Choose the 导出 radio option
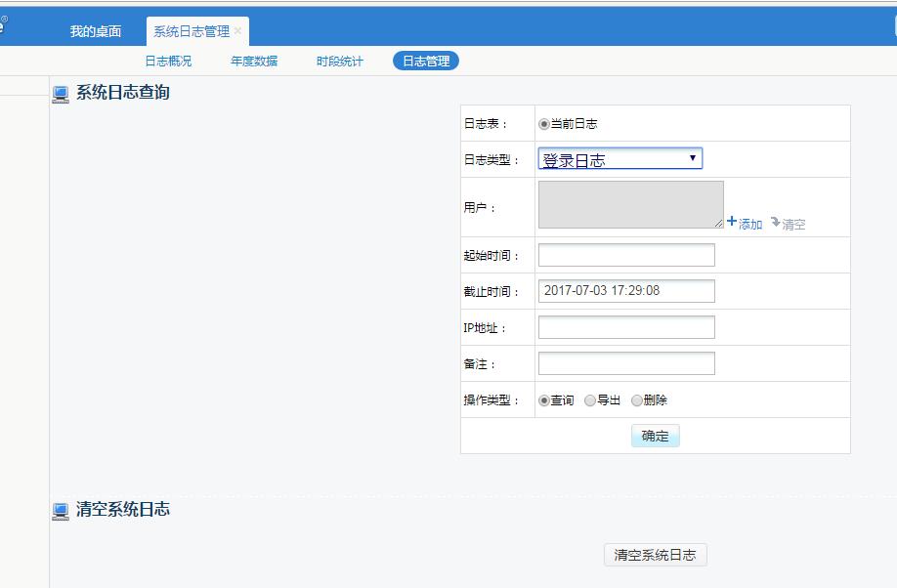This screenshot has height=588, width=897. pyautogui.click(x=590, y=400)
